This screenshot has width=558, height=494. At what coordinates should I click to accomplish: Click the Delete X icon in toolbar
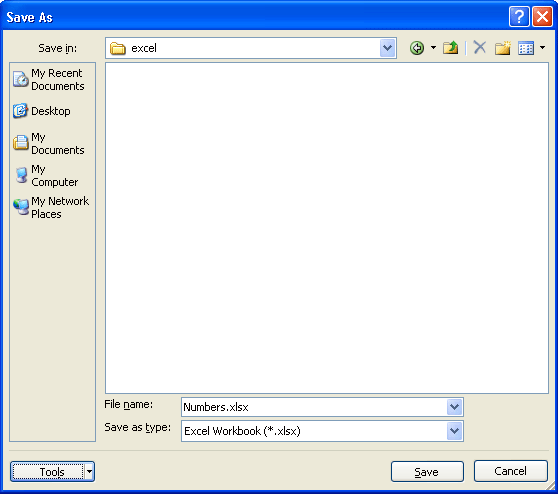click(480, 47)
